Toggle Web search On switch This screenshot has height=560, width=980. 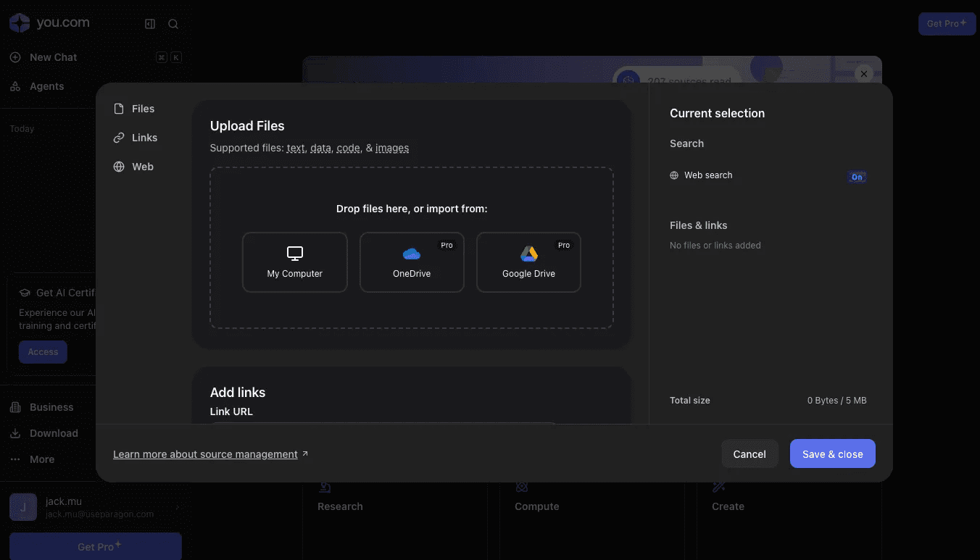[857, 177]
